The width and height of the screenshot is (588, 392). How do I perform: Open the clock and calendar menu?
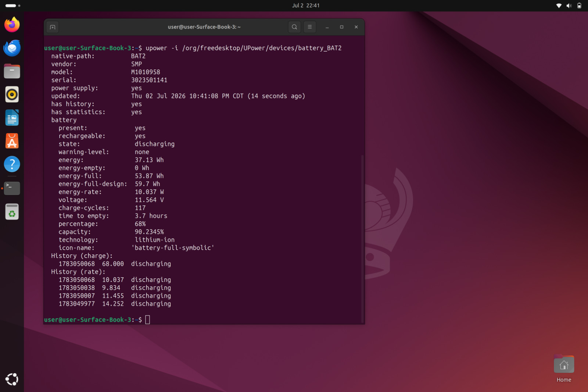click(306, 6)
